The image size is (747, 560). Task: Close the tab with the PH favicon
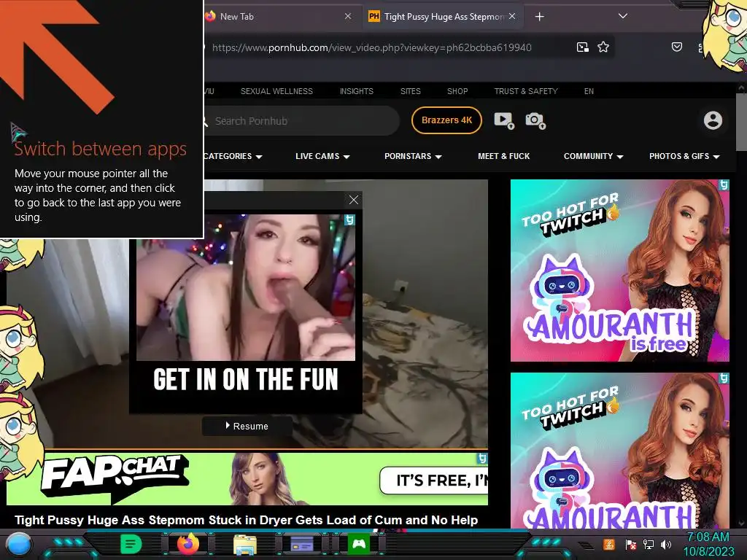click(512, 17)
